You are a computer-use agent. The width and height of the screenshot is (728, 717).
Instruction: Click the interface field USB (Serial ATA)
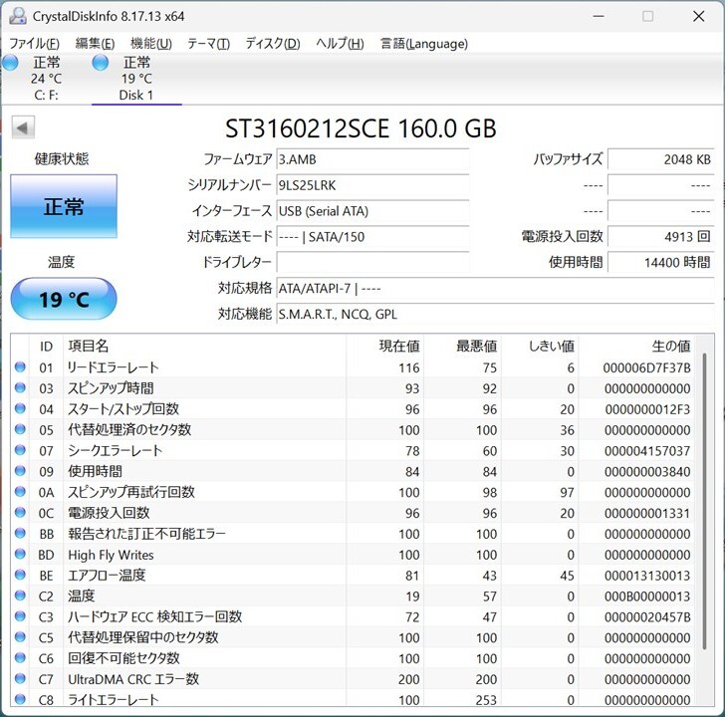tap(372, 211)
